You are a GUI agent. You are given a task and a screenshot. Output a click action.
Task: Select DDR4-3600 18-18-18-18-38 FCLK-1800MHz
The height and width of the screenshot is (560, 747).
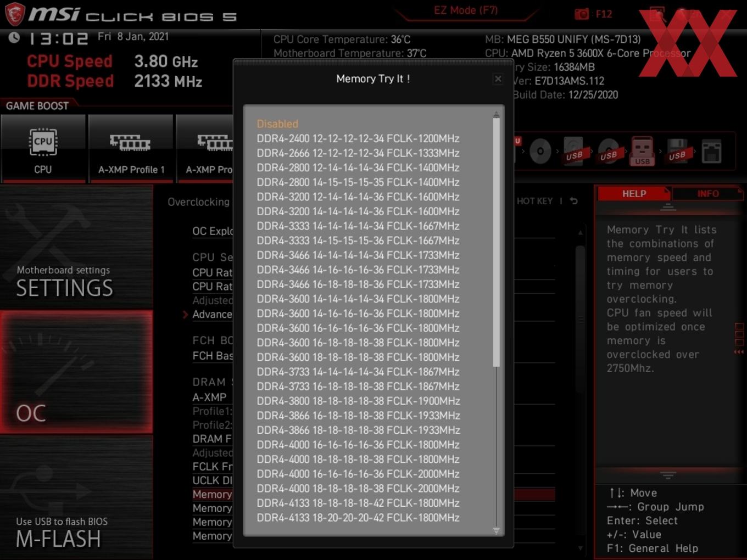point(358,357)
